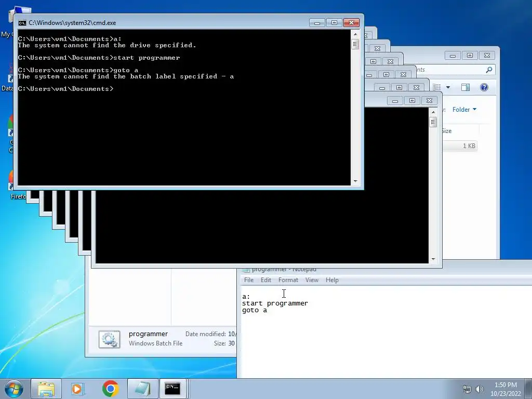Screen dimensions: 532x399
Task: Click the scroll down arrow in the front cmd window
Action: (355, 181)
